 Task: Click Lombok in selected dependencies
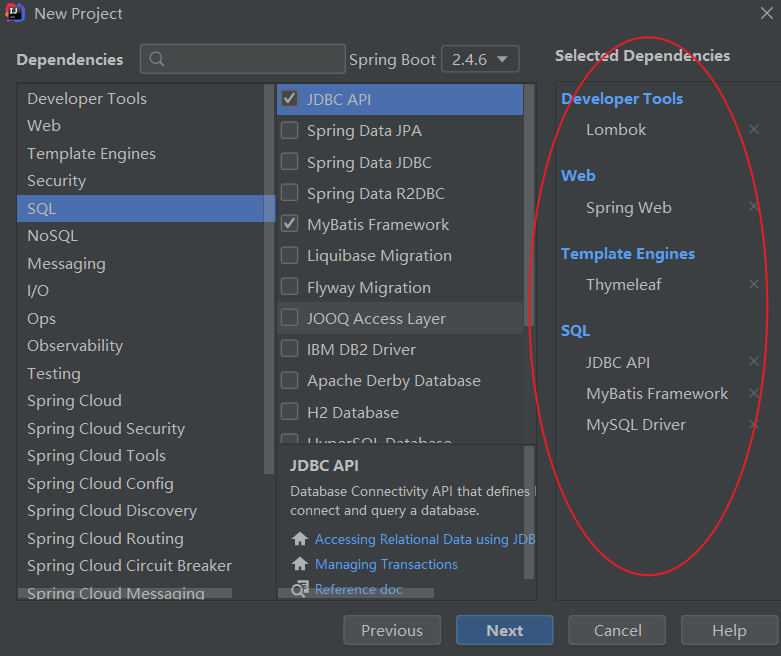[x=616, y=130]
